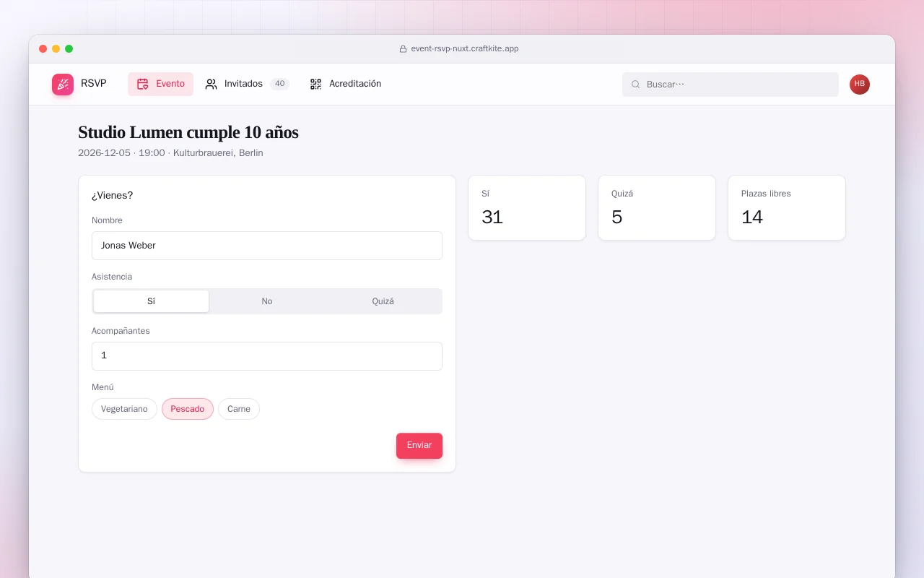The image size is (924, 578).
Task: Focus the Nombre field containing Jonas Weber
Action: (x=267, y=246)
